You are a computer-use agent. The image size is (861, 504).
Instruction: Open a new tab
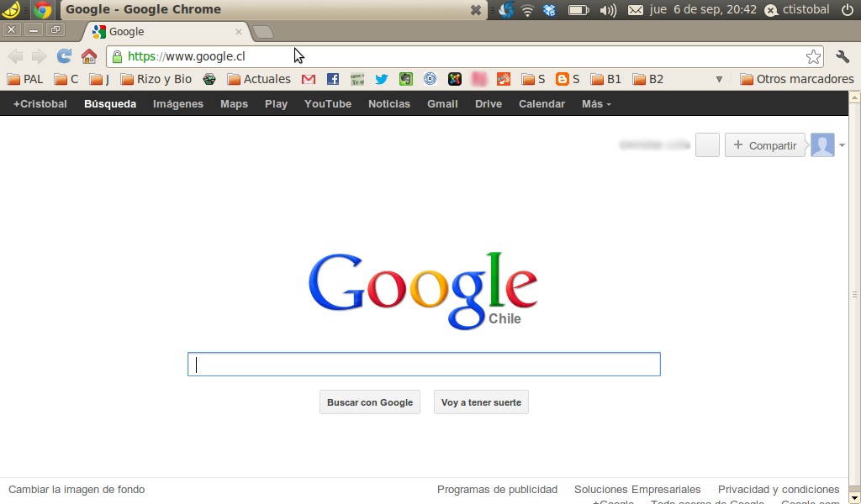point(263,33)
